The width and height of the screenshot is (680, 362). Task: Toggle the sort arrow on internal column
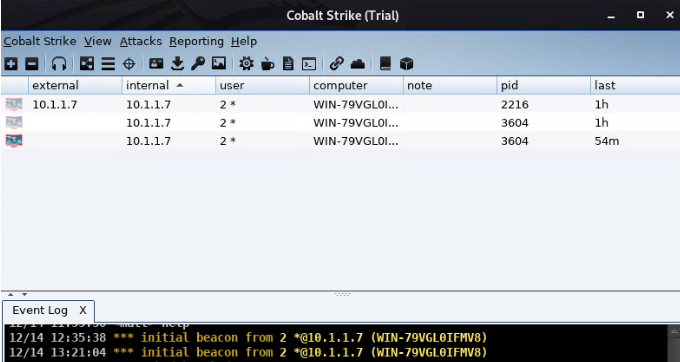[x=180, y=85]
